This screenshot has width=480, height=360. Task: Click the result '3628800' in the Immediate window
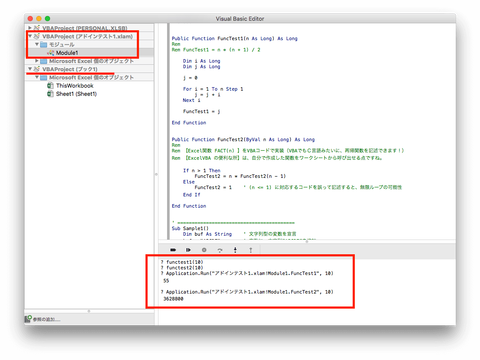tap(173, 299)
